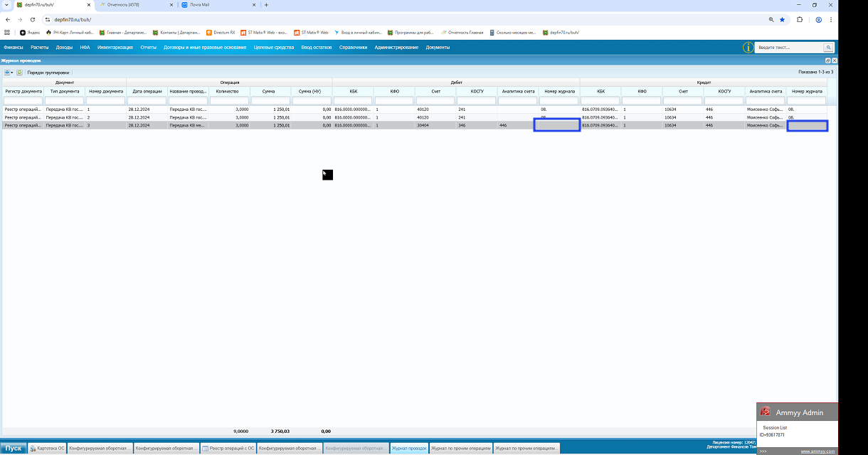Open the Целевые средства menu

[274, 48]
